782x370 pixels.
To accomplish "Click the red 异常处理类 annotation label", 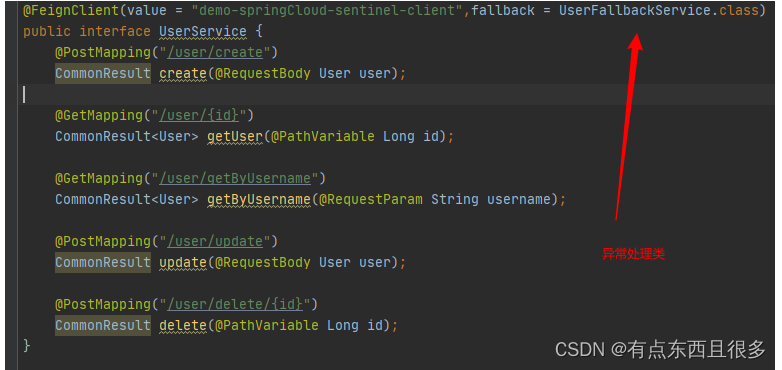I will pyautogui.click(x=633, y=254).
